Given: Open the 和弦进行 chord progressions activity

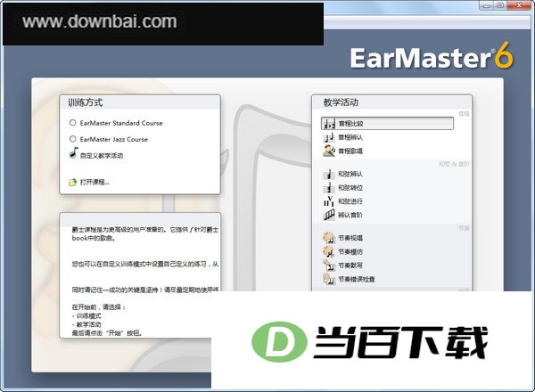Looking at the screenshot, I should (x=343, y=201).
